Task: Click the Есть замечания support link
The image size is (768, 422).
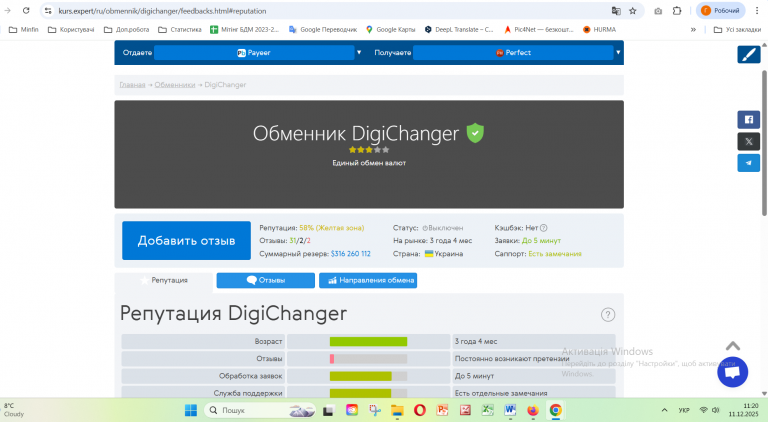Action: [555, 254]
